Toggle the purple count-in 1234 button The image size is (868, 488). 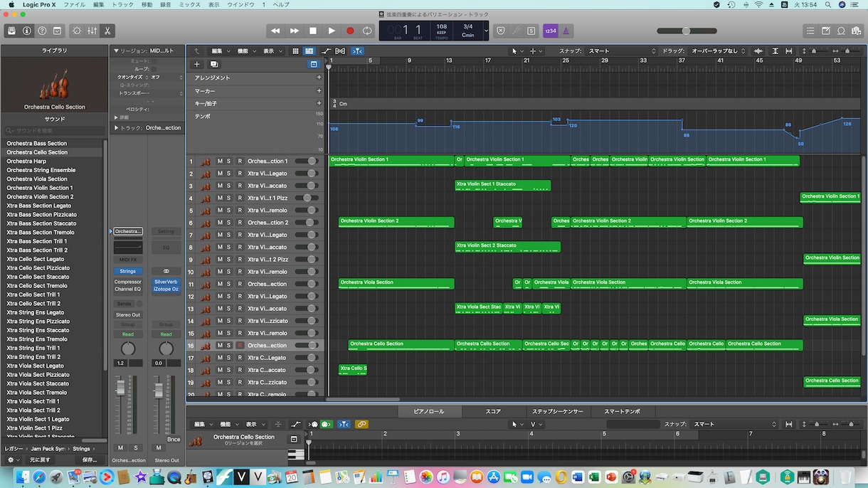click(551, 31)
